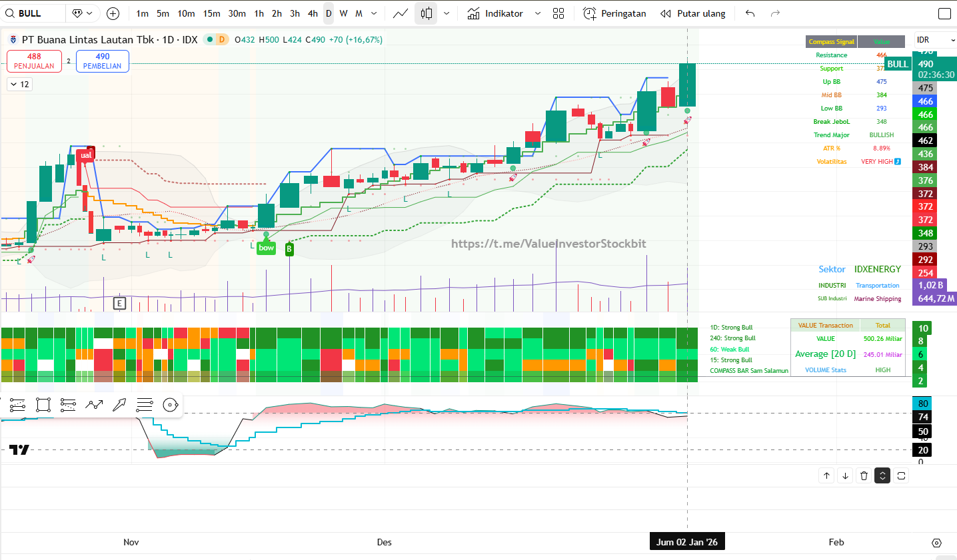Toggle the line chart style icon
Image resolution: width=957 pixels, height=560 pixels.
(x=400, y=13)
